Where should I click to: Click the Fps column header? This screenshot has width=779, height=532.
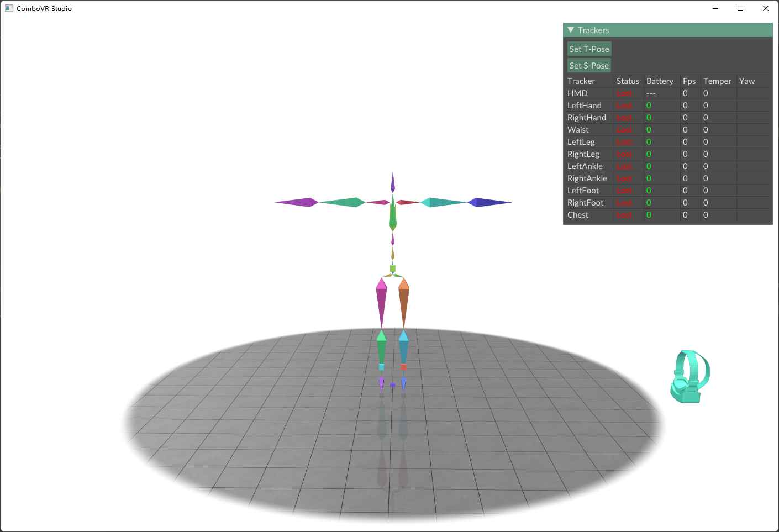click(689, 81)
